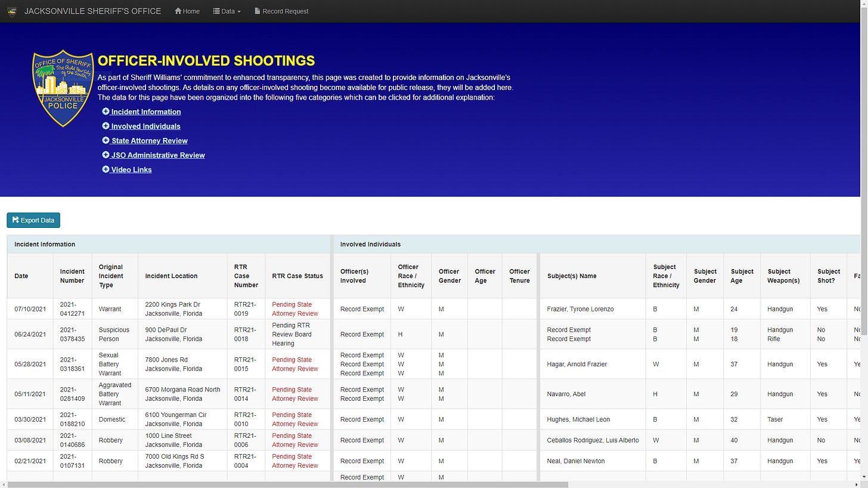Expand the Involved Individuals explanation
This screenshot has height=488, width=868.
pyautogui.click(x=141, y=126)
